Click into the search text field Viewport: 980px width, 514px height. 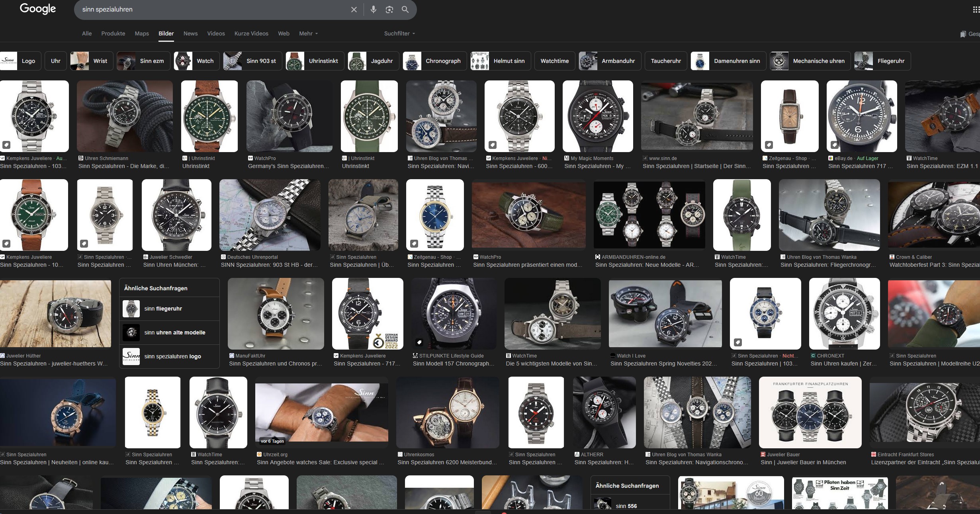point(211,10)
